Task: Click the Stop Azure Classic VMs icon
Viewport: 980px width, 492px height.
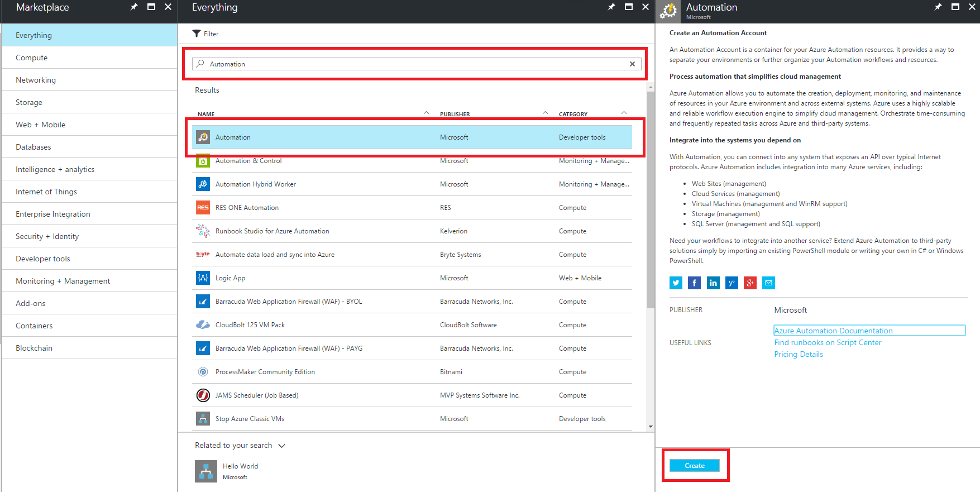Action: pyautogui.click(x=203, y=418)
